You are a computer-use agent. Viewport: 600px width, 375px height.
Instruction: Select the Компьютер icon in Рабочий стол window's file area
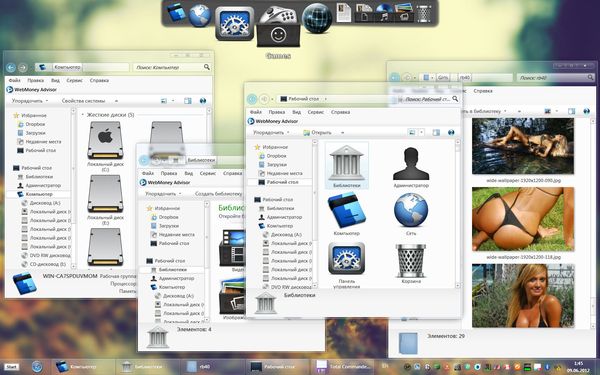346,214
